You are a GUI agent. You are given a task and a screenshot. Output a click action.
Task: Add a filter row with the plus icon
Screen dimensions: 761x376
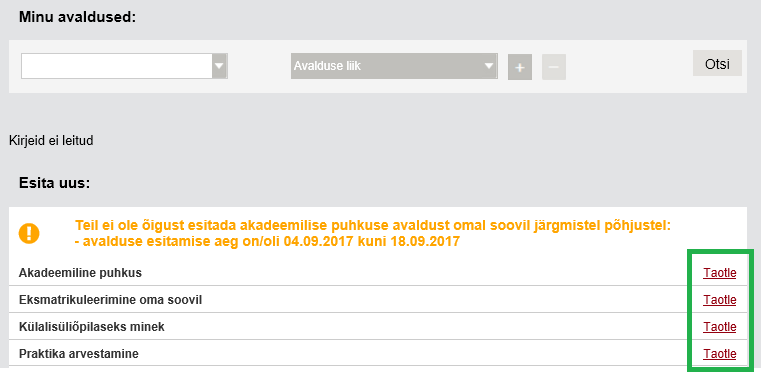pos(520,67)
